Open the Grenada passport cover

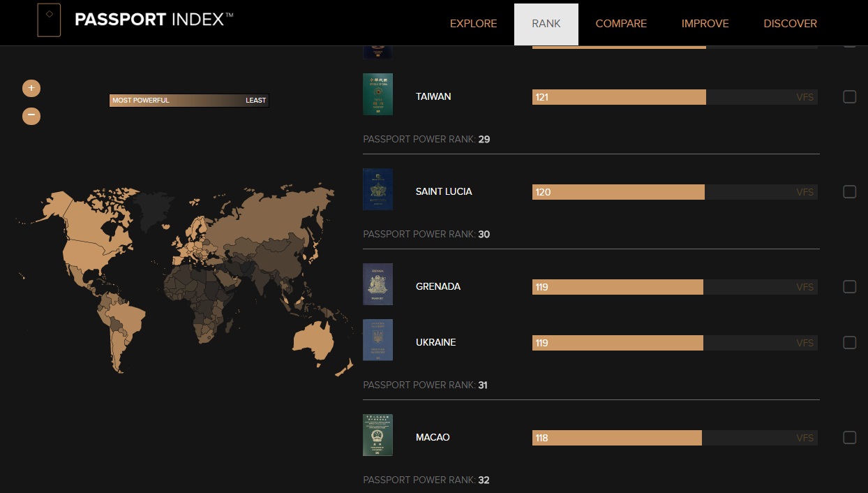pos(377,284)
